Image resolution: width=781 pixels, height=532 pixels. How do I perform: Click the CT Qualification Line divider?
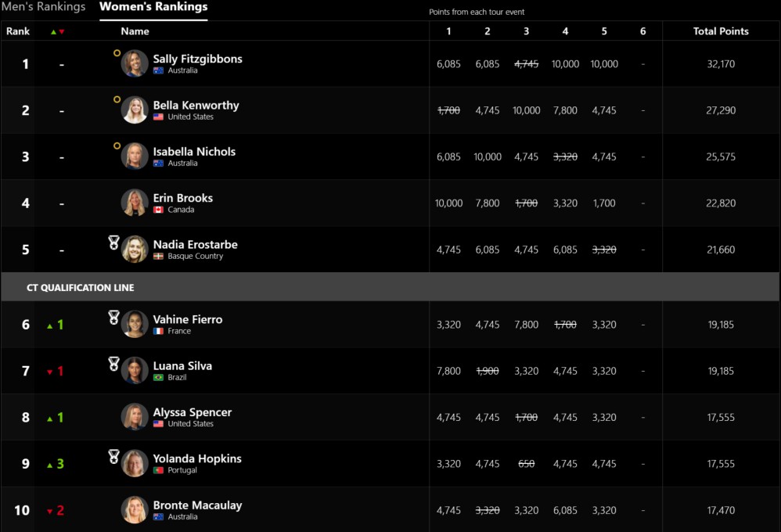pyautogui.click(x=390, y=287)
